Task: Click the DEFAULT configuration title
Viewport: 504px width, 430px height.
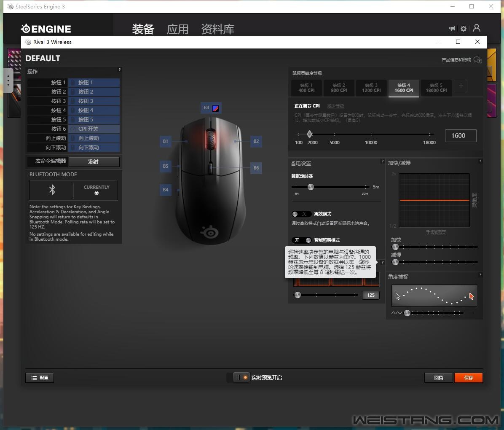Action: point(43,58)
